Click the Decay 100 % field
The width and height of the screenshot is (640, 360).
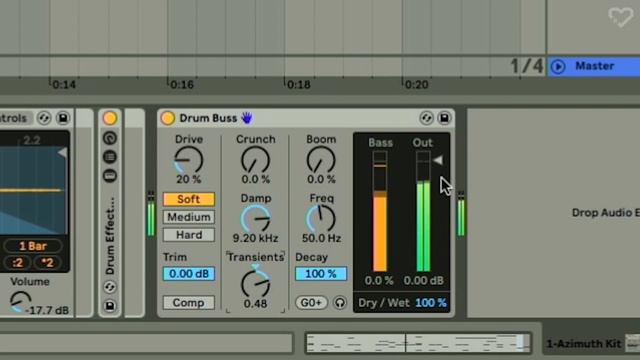[x=321, y=273]
